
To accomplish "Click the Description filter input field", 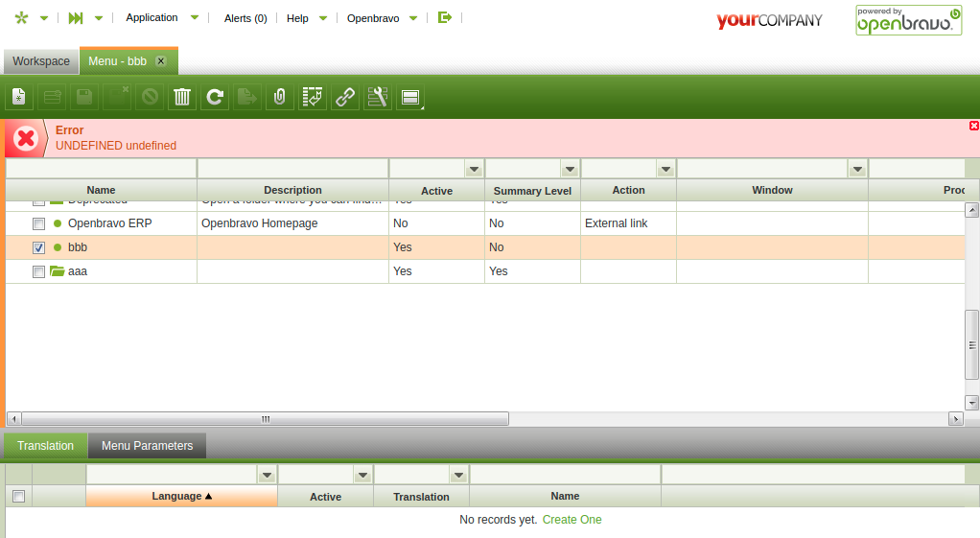I will coord(292,169).
